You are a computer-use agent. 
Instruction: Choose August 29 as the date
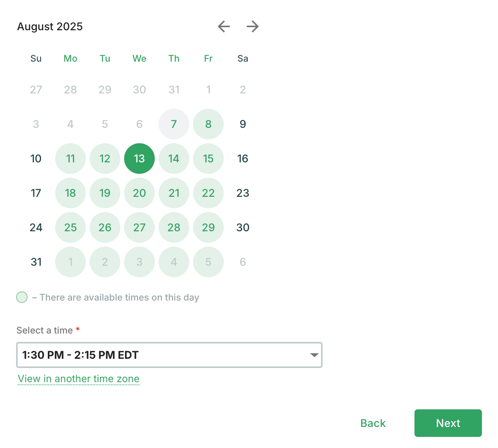click(x=208, y=227)
